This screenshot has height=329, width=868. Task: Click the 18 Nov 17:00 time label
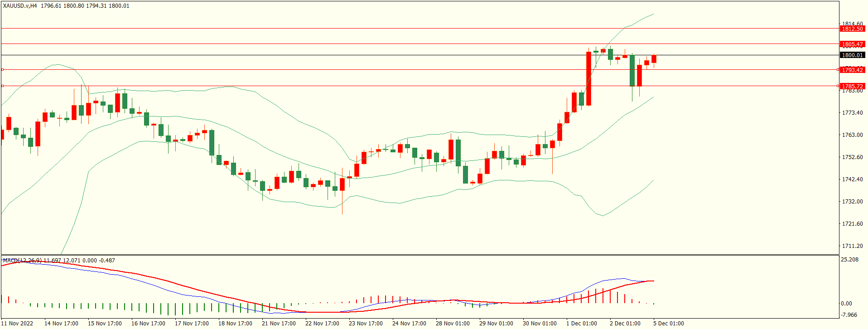(235, 324)
